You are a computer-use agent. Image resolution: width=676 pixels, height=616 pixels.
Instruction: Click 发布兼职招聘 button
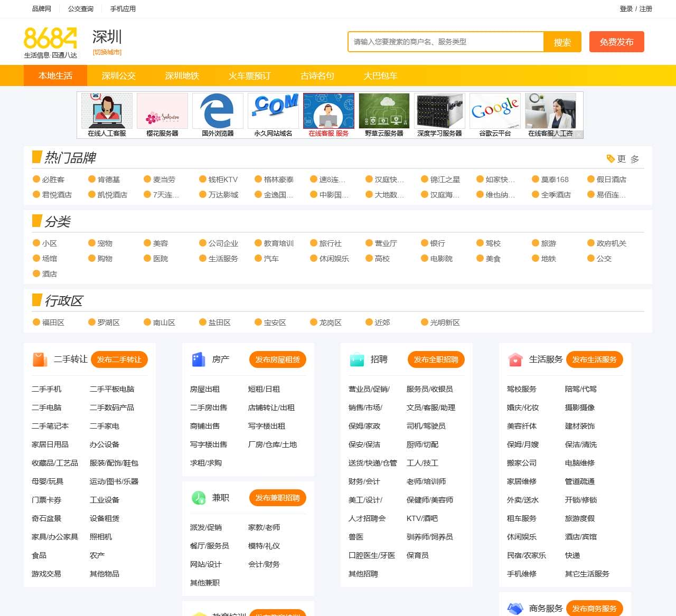click(278, 498)
